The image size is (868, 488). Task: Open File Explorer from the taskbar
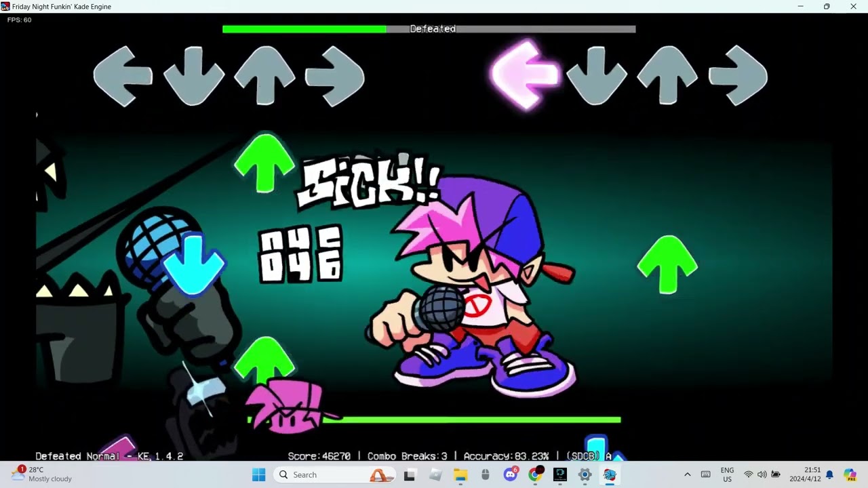pos(460,474)
